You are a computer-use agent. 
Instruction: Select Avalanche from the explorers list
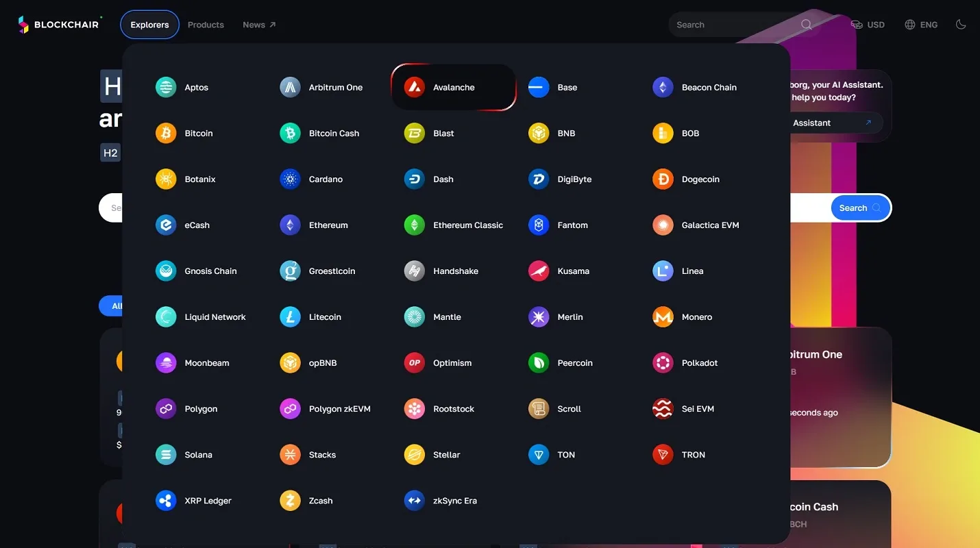[453, 87]
